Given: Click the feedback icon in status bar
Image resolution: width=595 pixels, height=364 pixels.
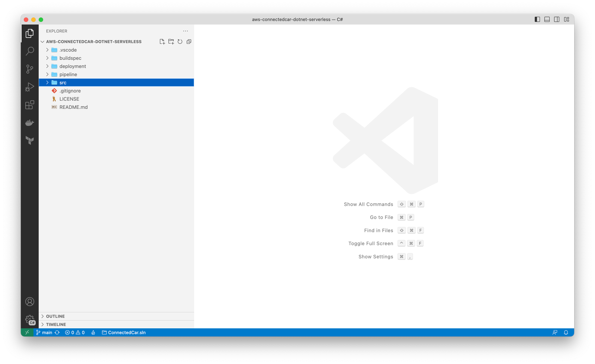Looking at the screenshot, I should click(555, 332).
